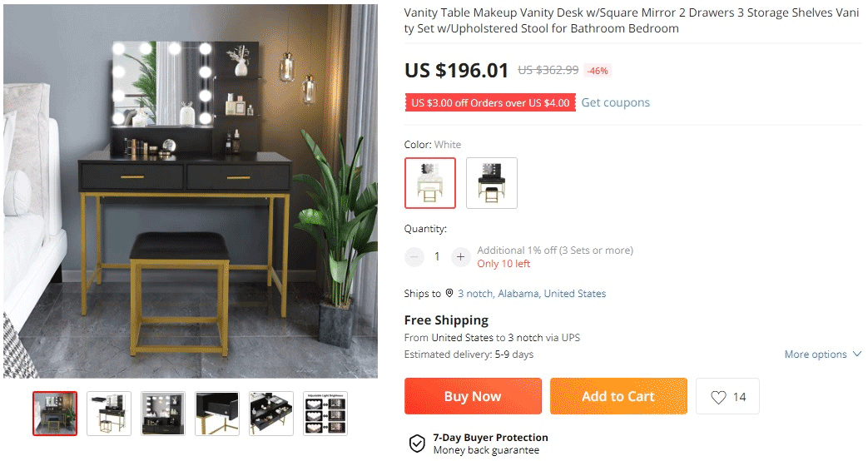Click the Buy Now button
This screenshot has height=461, width=868.
(473, 396)
